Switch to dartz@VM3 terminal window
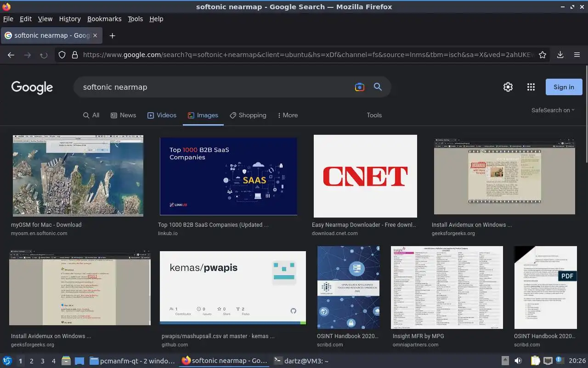588x368 pixels. (301, 361)
